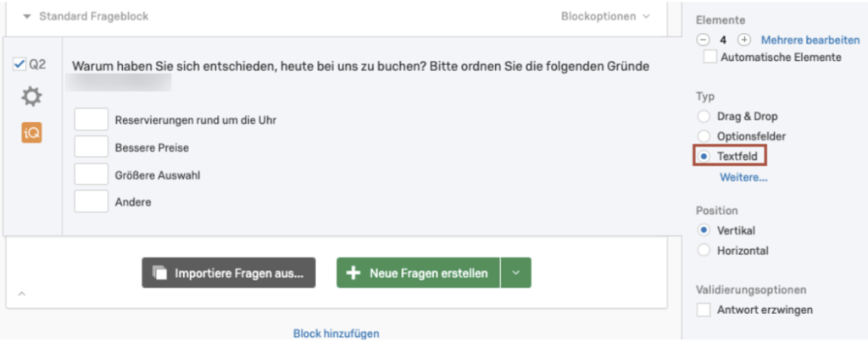Open dropdown arrow next to Neue Fragen erstellen
This screenshot has height=342, width=868.
pos(516,273)
